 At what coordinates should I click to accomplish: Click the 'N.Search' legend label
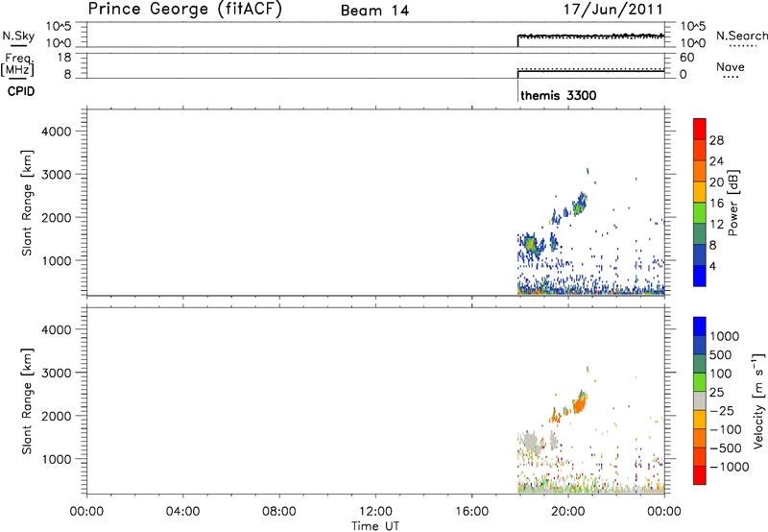click(x=742, y=36)
